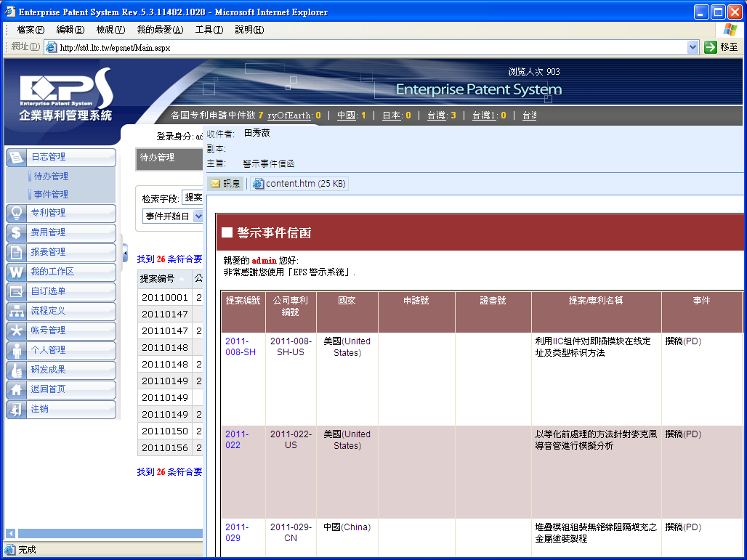The height and width of the screenshot is (560, 747).
Task: Click the 注销 logout door icon
Action: point(16,409)
